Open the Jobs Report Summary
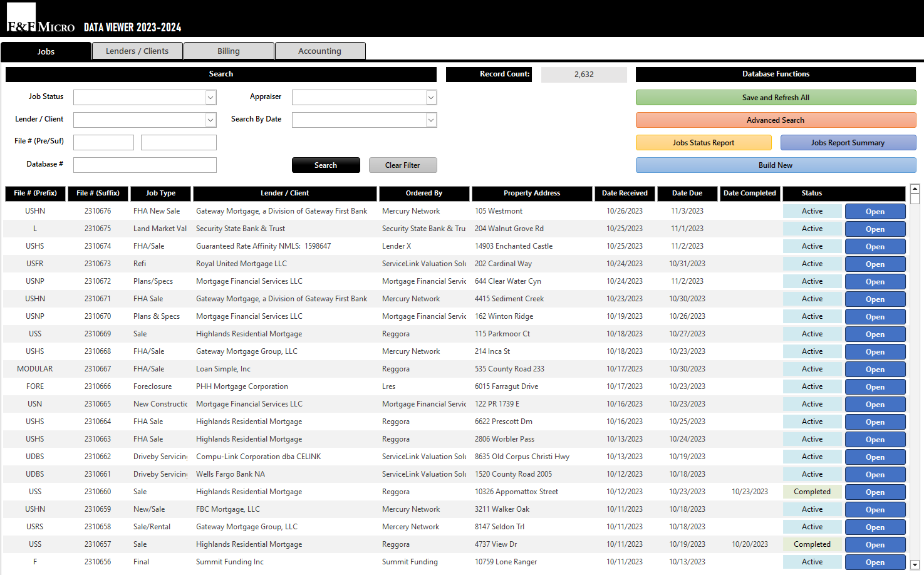Image resolution: width=924 pixels, height=575 pixels. 848,142
